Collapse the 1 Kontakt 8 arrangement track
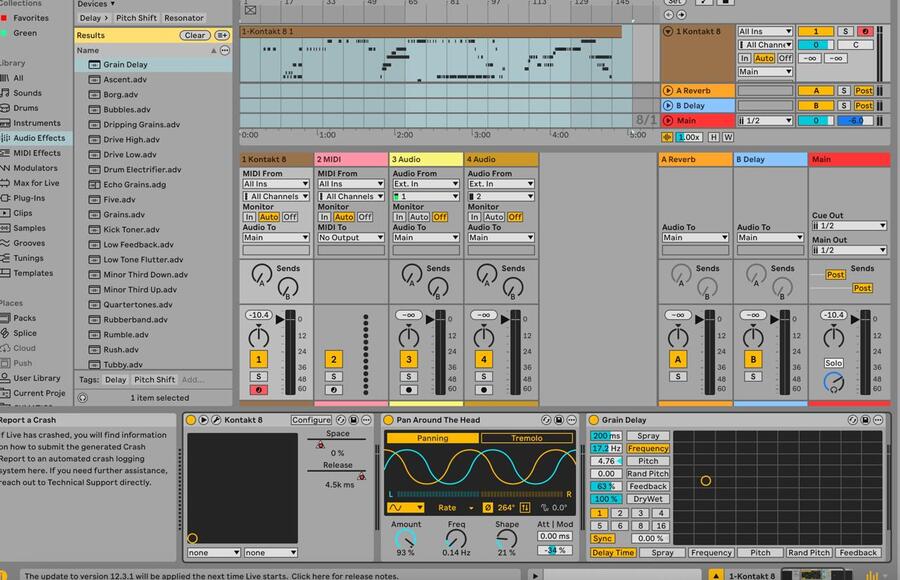Image resolution: width=900 pixels, height=580 pixels. 668,31
